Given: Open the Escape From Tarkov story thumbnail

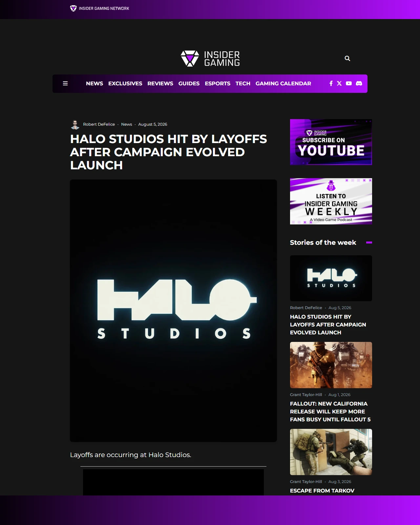Looking at the screenshot, I should pos(331,452).
